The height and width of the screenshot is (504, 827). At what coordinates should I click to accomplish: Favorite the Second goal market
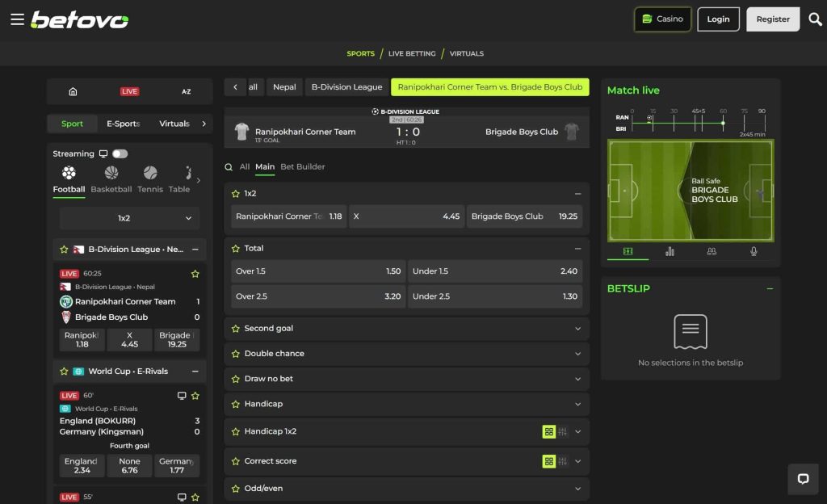tap(235, 329)
